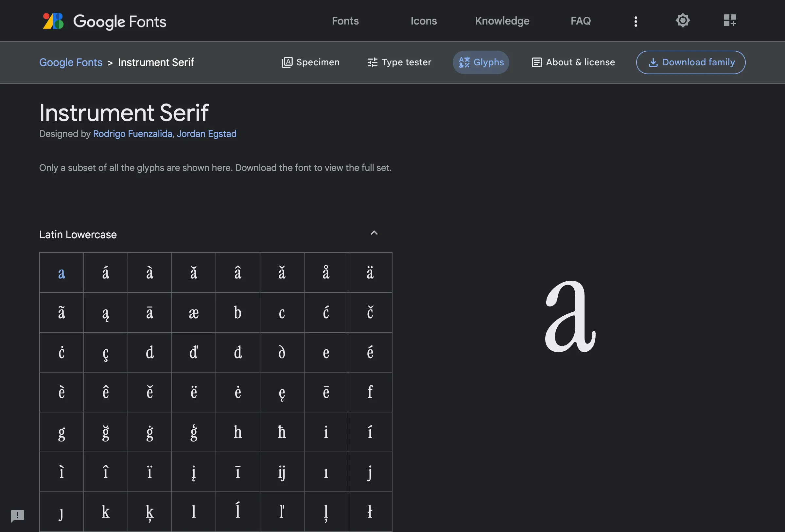
Task: Open designer link Rodrigo Fuenzalida
Action: point(132,134)
